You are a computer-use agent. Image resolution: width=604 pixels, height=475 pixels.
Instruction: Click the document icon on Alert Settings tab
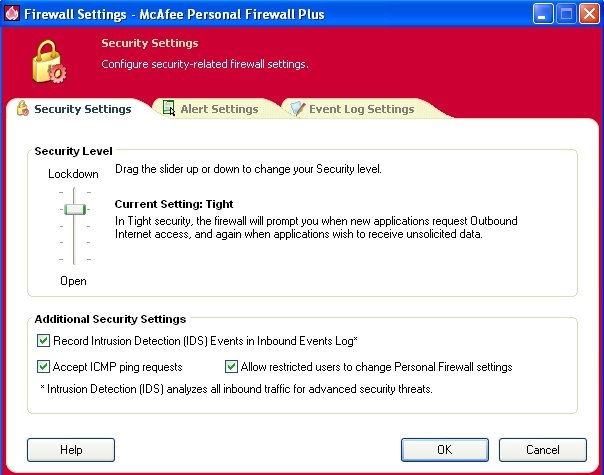click(x=169, y=108)
